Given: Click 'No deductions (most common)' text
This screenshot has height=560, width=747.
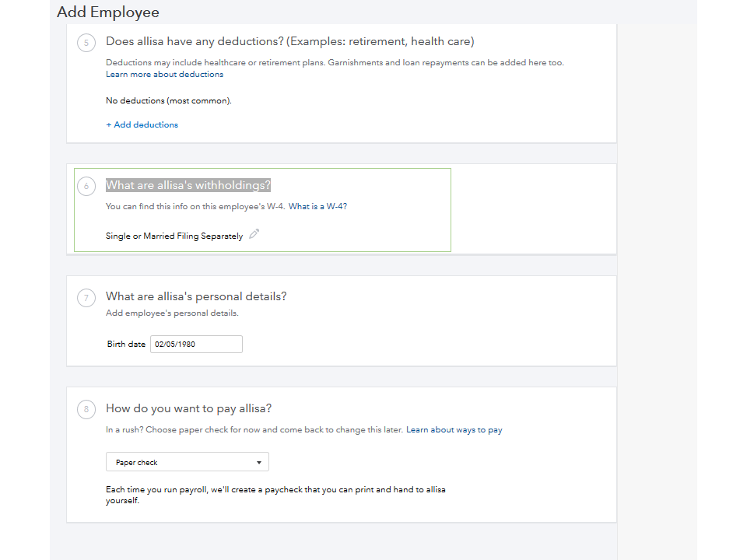Looking at the screenshot, I should 169,100.
